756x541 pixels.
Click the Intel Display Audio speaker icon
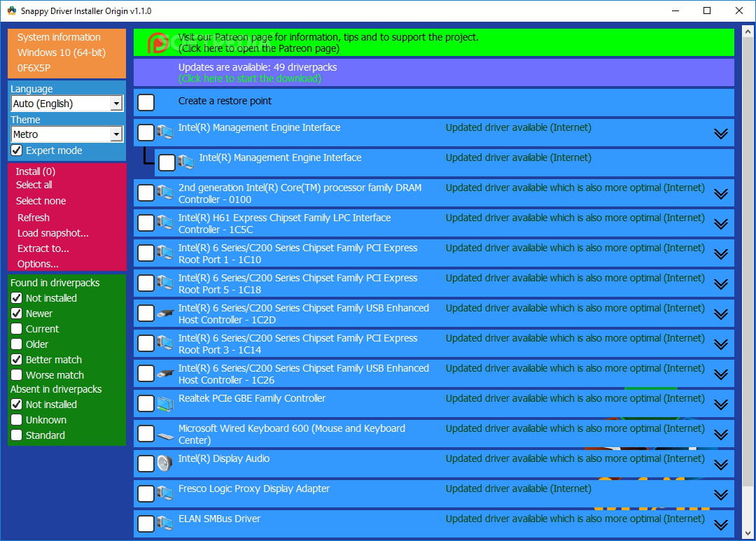pyautogui.click(x=165, y=463)
